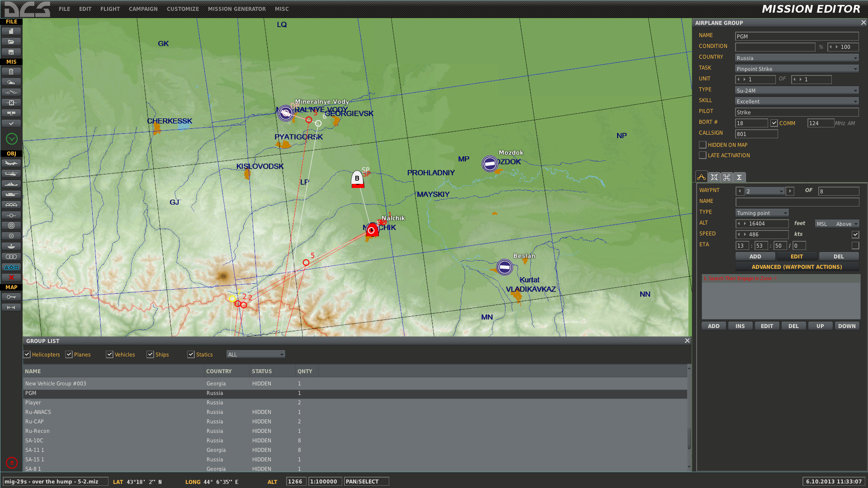Screen dimensions: 868x488
Task: Open the triggered actions tab icon
Action: click(726, 177)
